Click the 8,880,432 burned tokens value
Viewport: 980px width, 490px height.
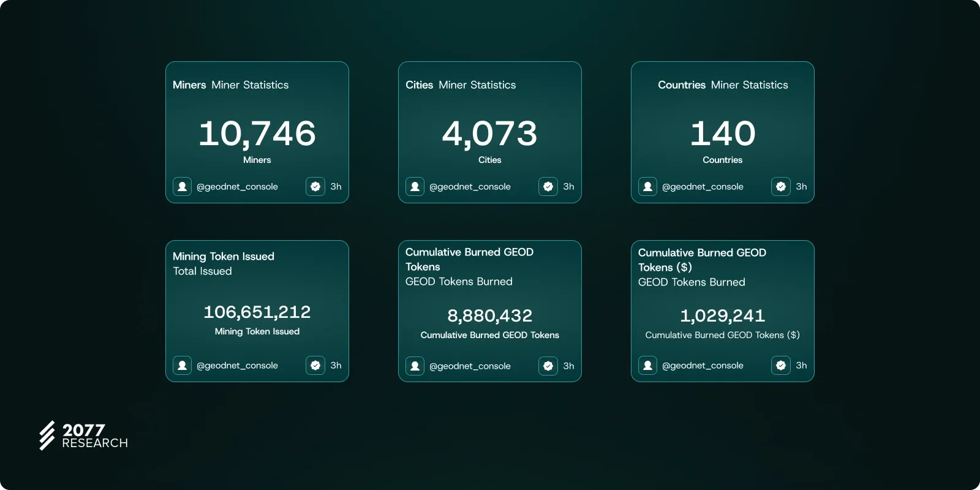coord(490,316)
